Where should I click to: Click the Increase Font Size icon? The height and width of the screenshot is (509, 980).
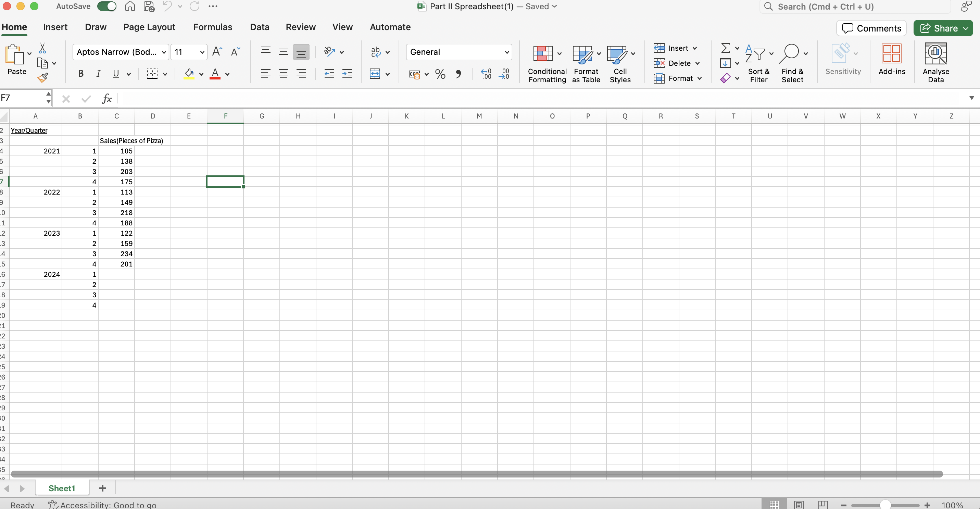click(217, 52)
